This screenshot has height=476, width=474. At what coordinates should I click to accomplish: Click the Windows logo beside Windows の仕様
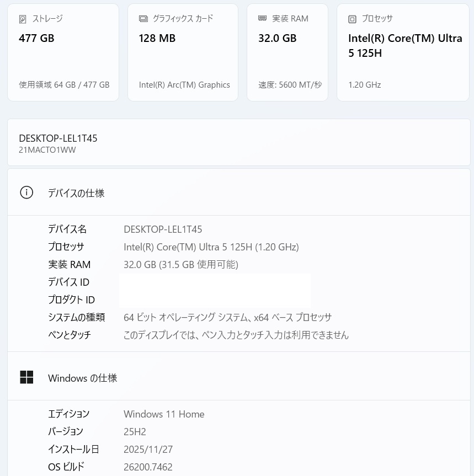[26, 377]
